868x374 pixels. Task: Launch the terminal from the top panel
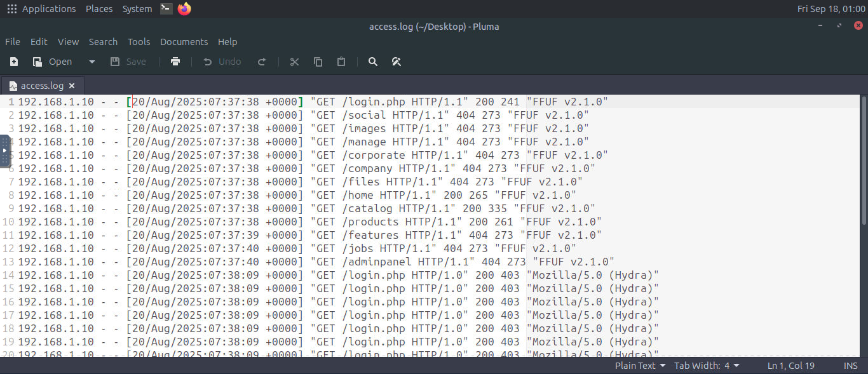166,9
